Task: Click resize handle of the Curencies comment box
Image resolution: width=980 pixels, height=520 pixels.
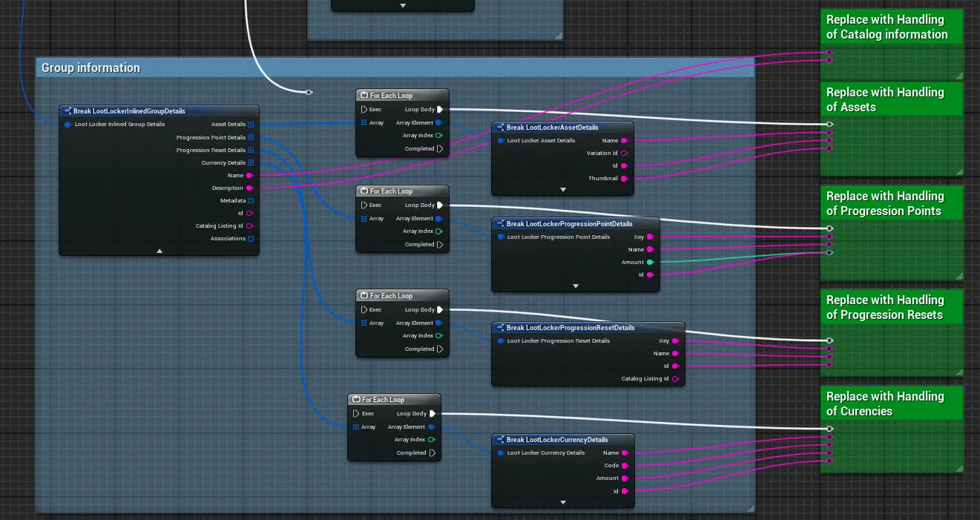Action: (959, 468)
